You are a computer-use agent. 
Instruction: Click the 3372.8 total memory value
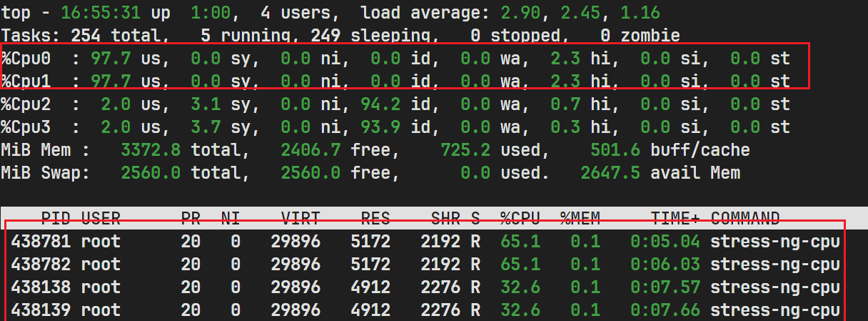(151, 150)
